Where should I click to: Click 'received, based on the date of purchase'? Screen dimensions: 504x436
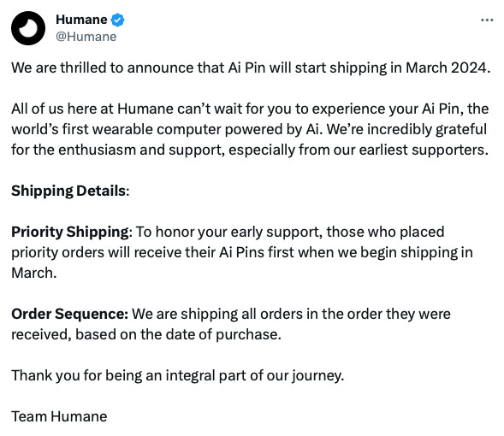146,334
